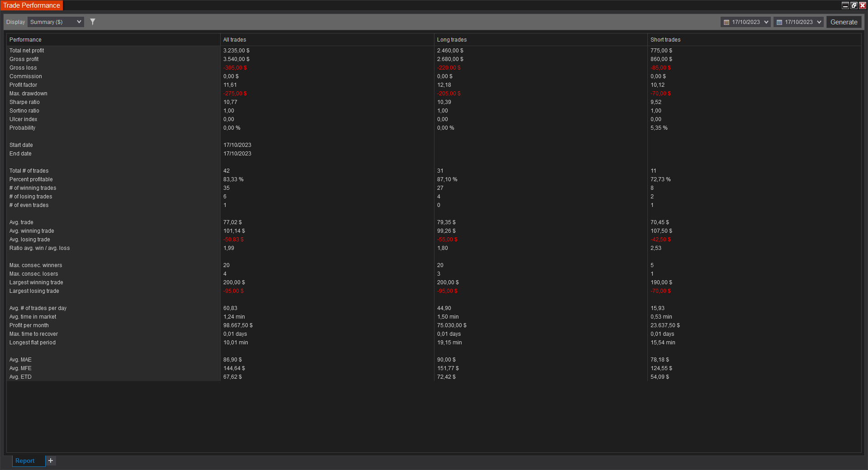Image resolution: width=868 pixels, height=470 pixels.
Task: Select the Max. drawdown row label
Action: pyautogui.click(x=28, y=94)
